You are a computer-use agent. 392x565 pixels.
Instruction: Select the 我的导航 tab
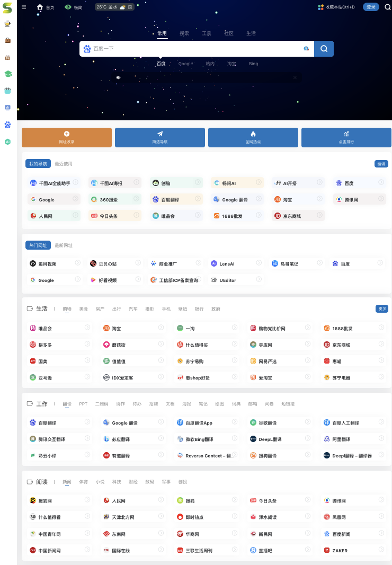point(38,164)
